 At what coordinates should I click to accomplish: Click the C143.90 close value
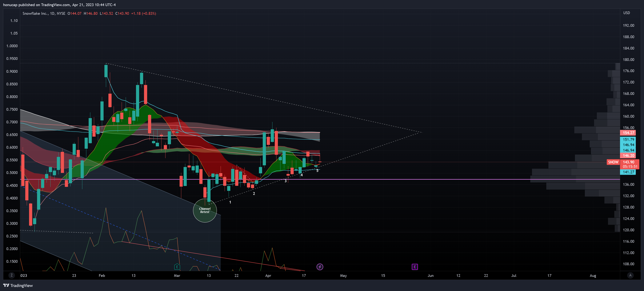122,13
